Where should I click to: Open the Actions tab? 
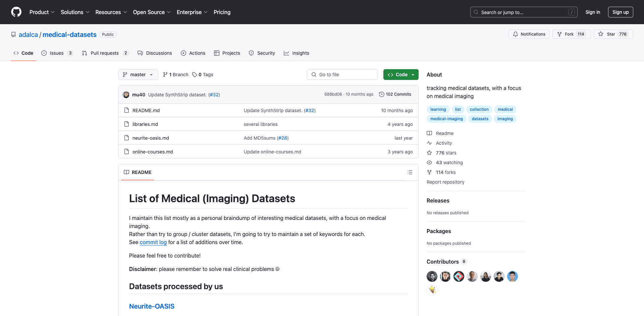click(x=193, y=53)
